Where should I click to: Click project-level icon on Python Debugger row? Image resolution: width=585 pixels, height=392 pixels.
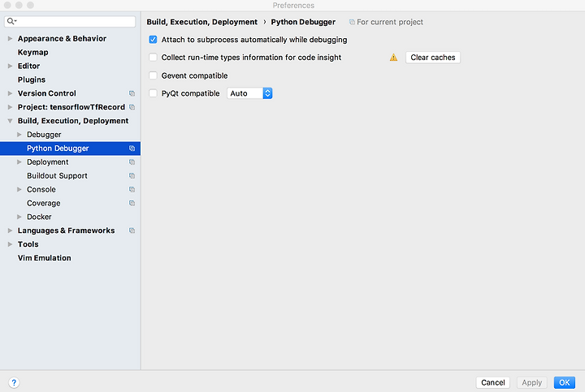point(132,149)
